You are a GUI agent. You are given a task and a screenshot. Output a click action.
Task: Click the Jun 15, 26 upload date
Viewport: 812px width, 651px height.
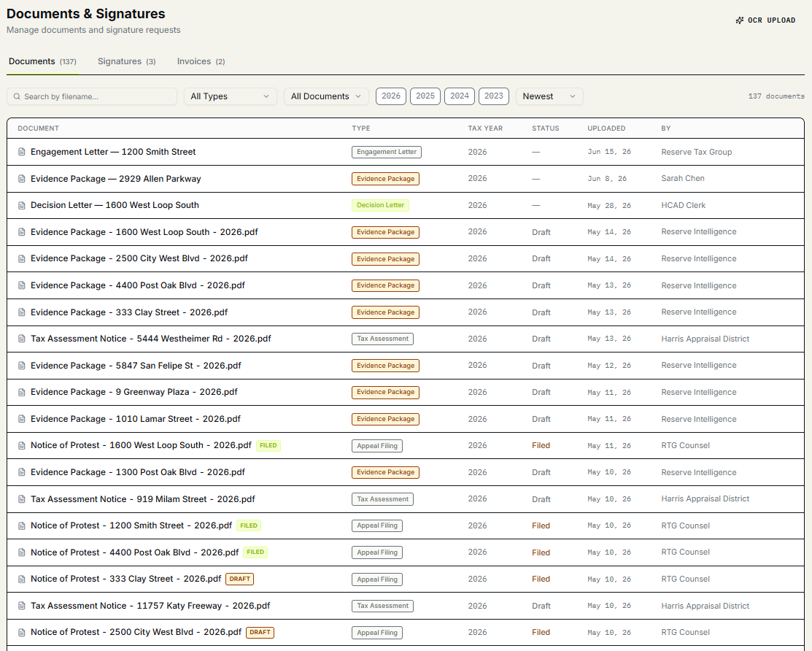[x=609, y=152]
